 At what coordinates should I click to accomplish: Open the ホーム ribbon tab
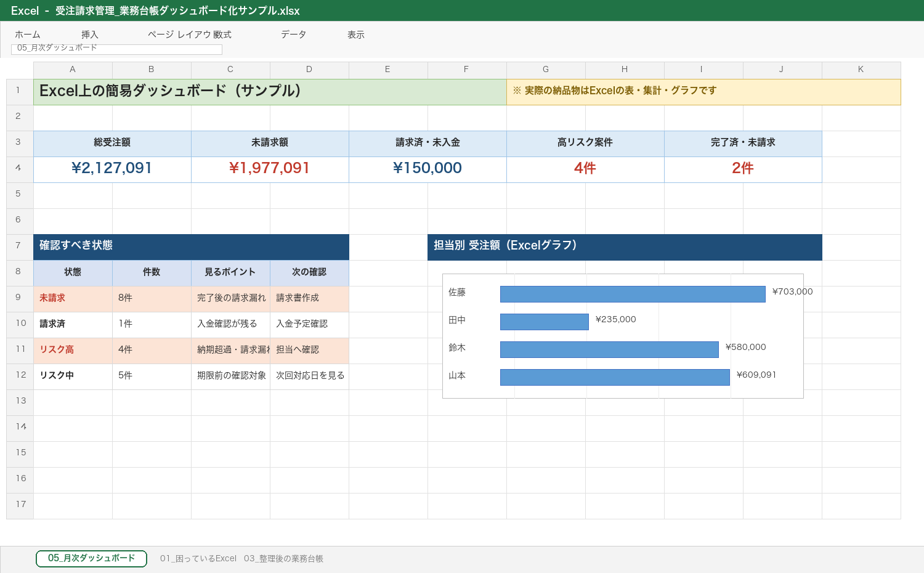(x=28, y=35)
